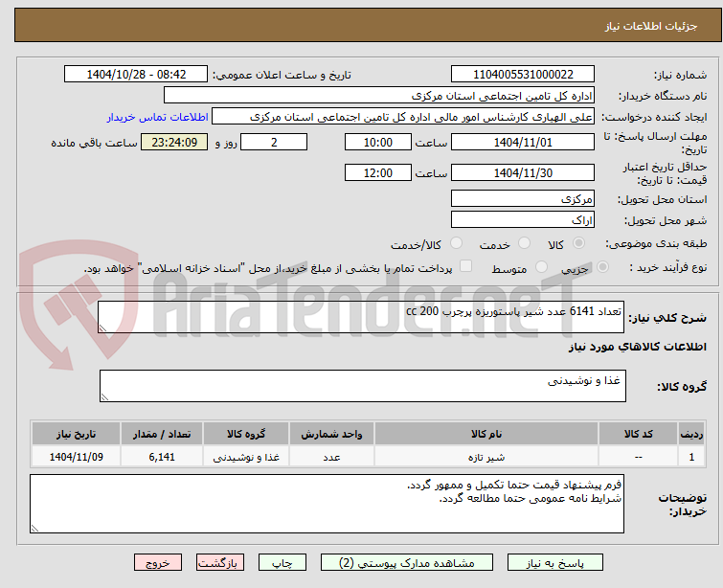Click the اطلاعات کالاهای مورد نیاز heading

pos(637,347)
